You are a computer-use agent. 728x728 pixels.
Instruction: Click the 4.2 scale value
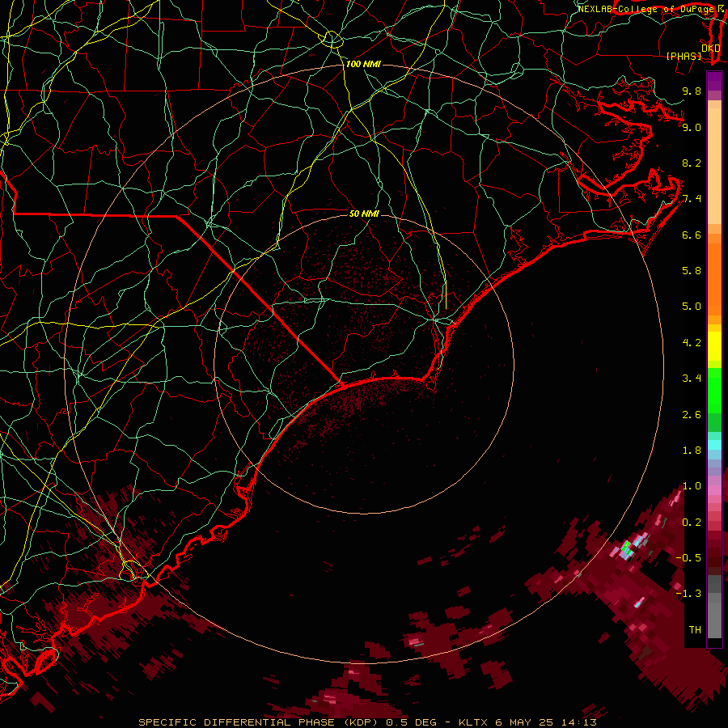(x=692, y=343)
